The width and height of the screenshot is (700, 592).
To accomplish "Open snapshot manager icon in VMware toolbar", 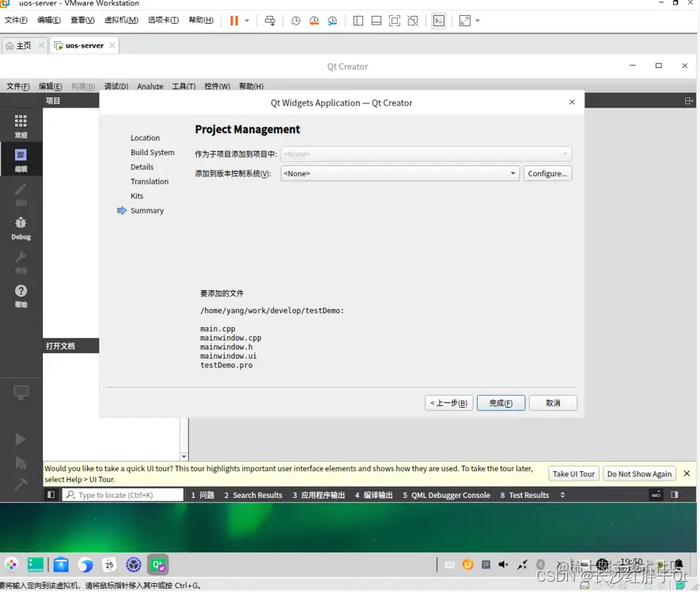I will [332, 21].
